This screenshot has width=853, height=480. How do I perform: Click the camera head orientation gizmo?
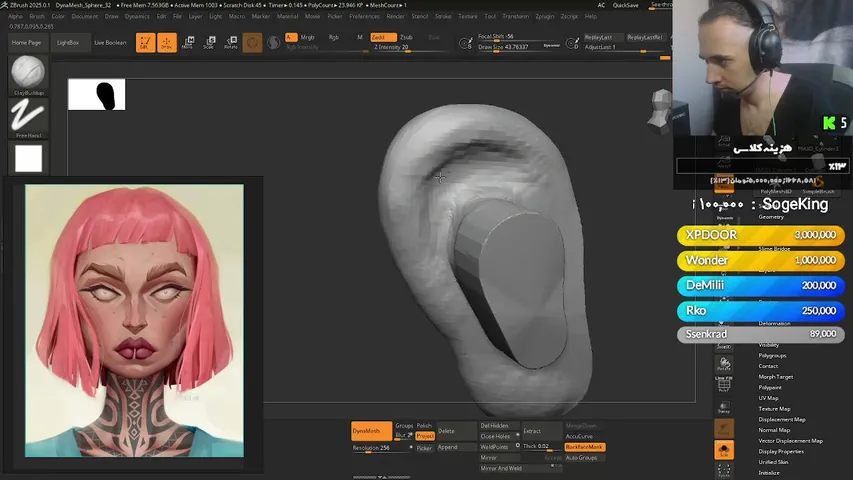pos(660,111)
